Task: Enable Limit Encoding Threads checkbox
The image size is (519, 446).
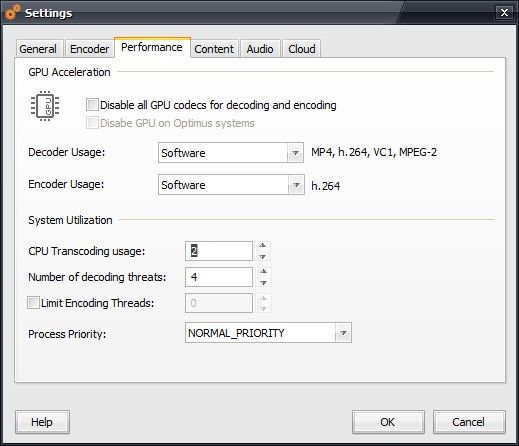Action: [33, 303]
